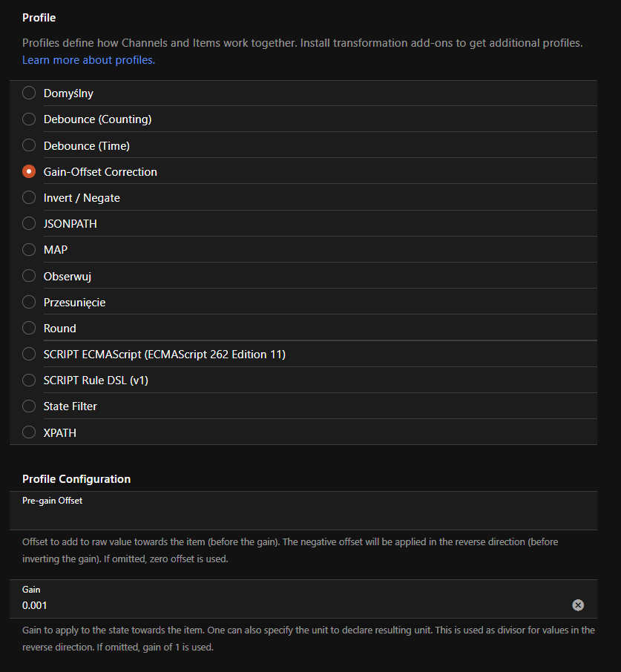621x672 pixels.
Task: Click the MAP profile label text
Action: click(56, 250)
